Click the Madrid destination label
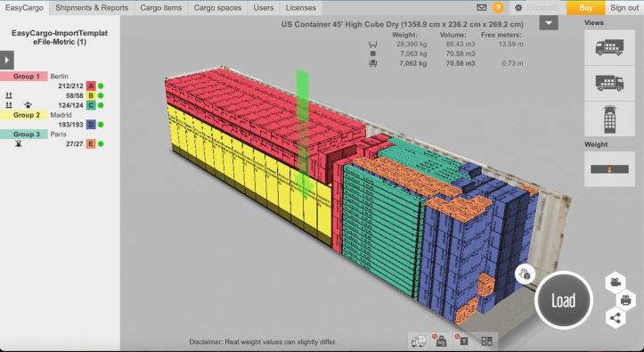This screenshot has height=352, width=644. [x=61, y=115]
